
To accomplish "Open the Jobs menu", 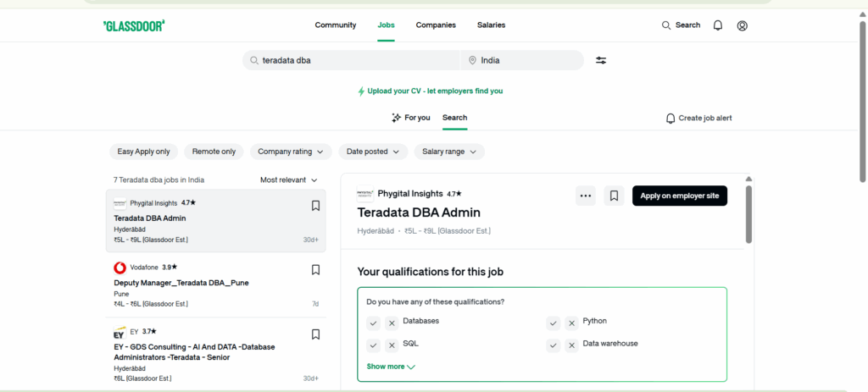I will pos(386,25).
